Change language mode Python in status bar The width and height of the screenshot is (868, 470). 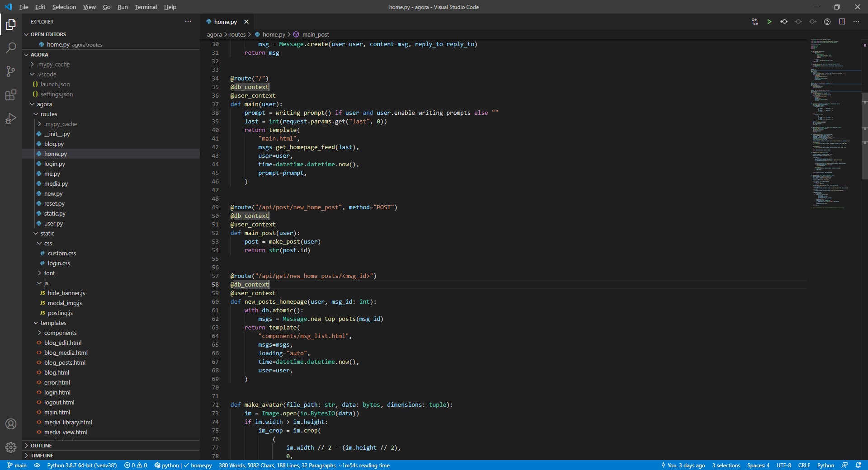(x=826, y=465)
